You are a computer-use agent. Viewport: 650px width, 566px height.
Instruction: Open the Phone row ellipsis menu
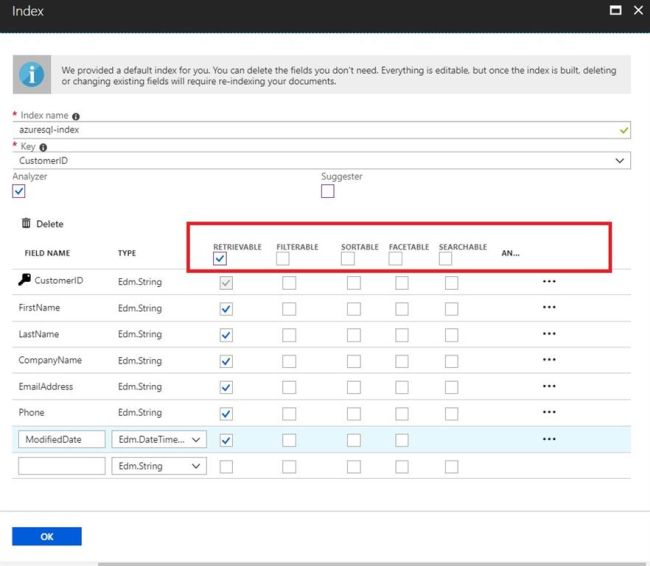click(x=549, y=412)
